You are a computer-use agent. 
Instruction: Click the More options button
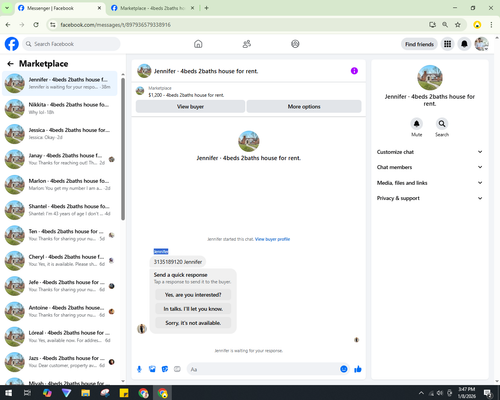[304, 107]
